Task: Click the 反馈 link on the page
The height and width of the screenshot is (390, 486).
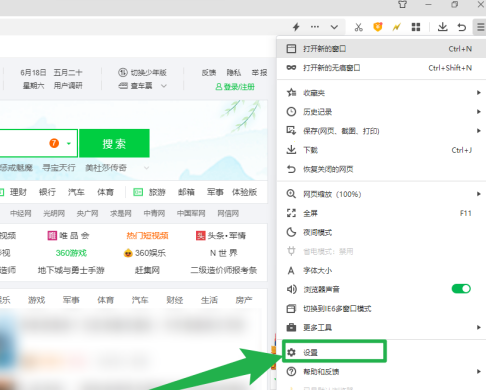Action: [209, 72]
